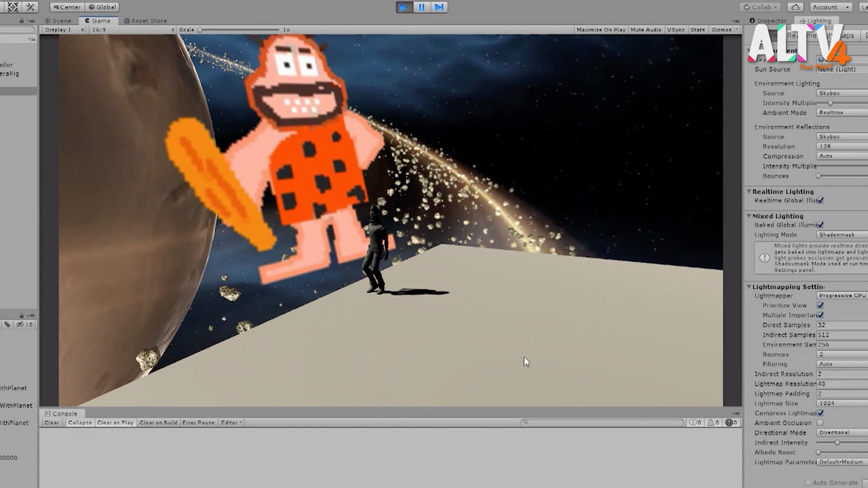868x488 pixels.
Task: Open the Collab dropdown
Action: tap(762, 7)
